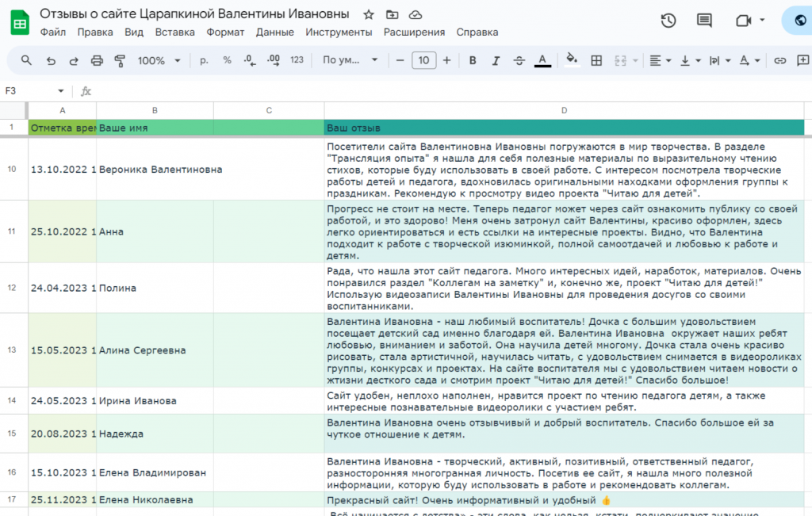This screenshot has width=812, height=516.
Task: Click the format as percent button
Action: pos(227,60)
